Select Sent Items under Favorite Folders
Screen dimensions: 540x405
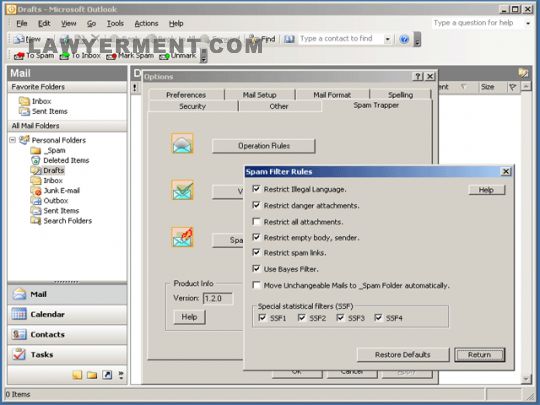pyautogui.click(x=43, y=111)
